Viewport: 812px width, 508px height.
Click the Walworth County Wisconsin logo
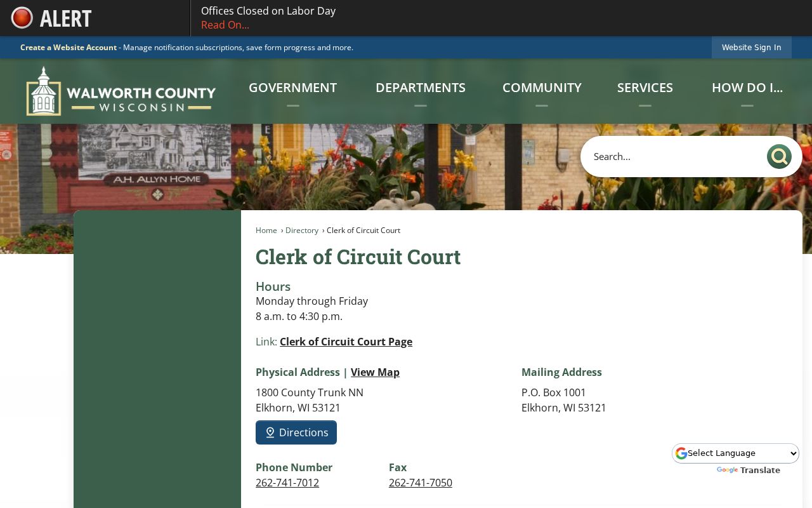click(x=121, y=91)
